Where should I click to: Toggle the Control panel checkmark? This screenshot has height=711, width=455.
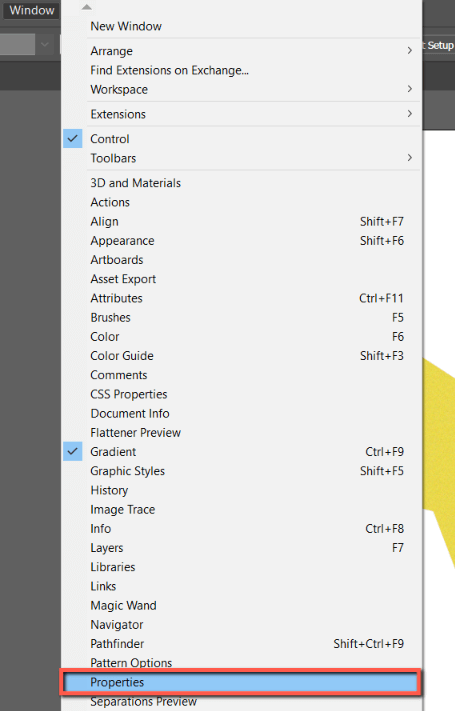pos(73,139)
